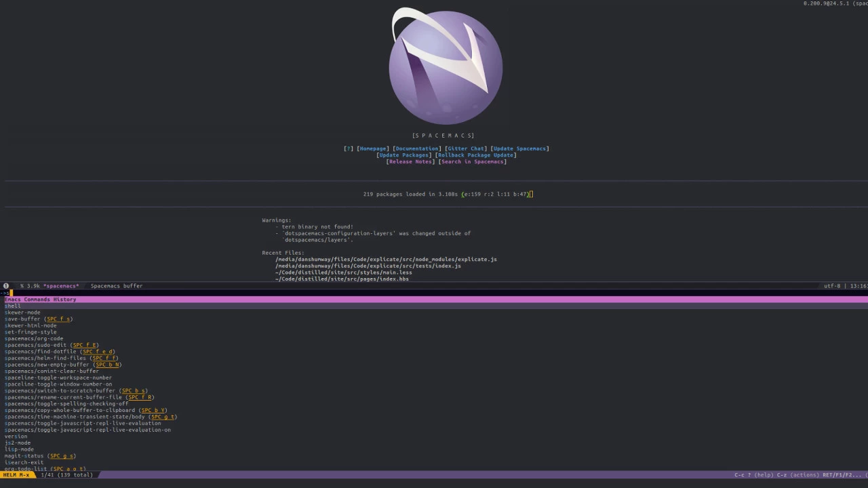Image resolution: width=868 pixels, height=488 pixels.
Task: Select the version command candidate
Action: pos(16,436)
